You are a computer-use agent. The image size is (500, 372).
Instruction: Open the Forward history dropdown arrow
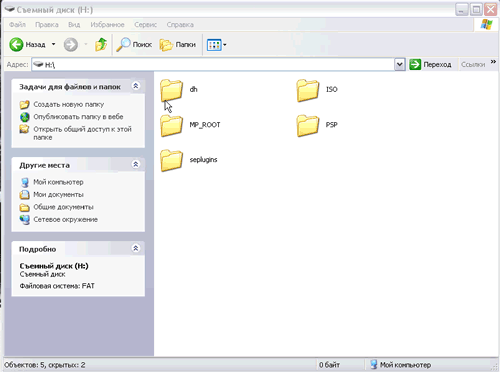pos(86,44)
